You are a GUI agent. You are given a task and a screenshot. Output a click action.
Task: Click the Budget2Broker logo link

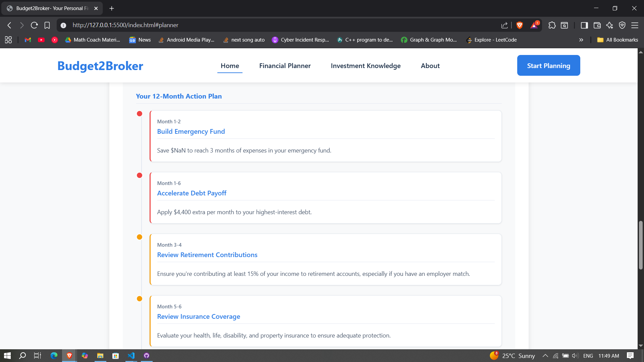[100, 66]
